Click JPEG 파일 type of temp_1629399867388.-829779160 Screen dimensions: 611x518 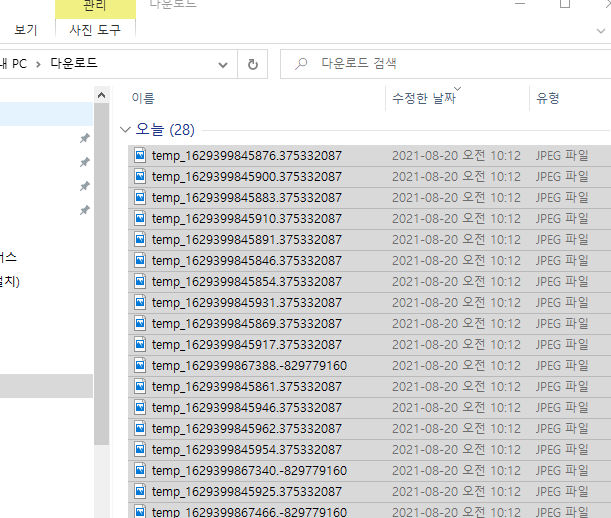coord(562,366)
